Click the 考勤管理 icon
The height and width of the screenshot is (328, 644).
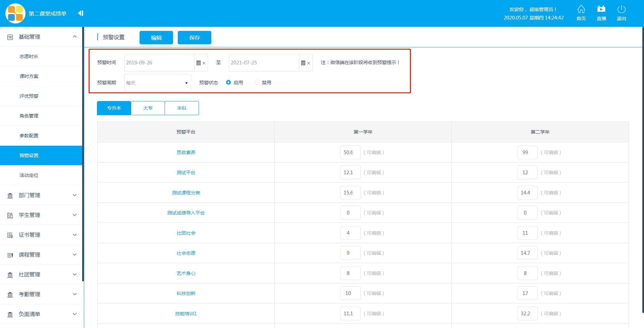pyautogui.click(x=10, y=294)
